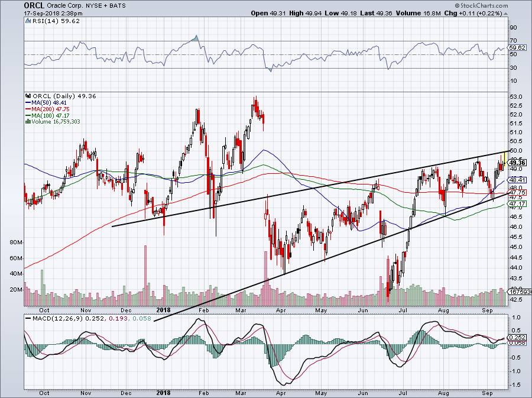Click the 'Volume 16.8M' header value
532x398 pixels.
tap(418, 14)
